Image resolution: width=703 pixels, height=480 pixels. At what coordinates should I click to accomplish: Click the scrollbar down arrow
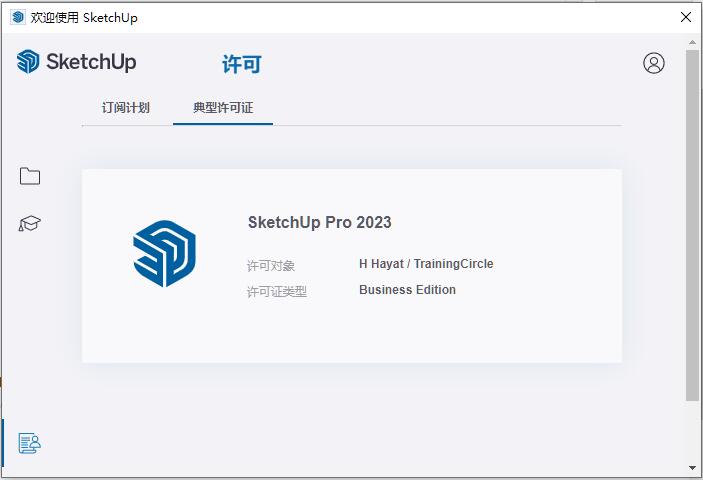point(692,468)
